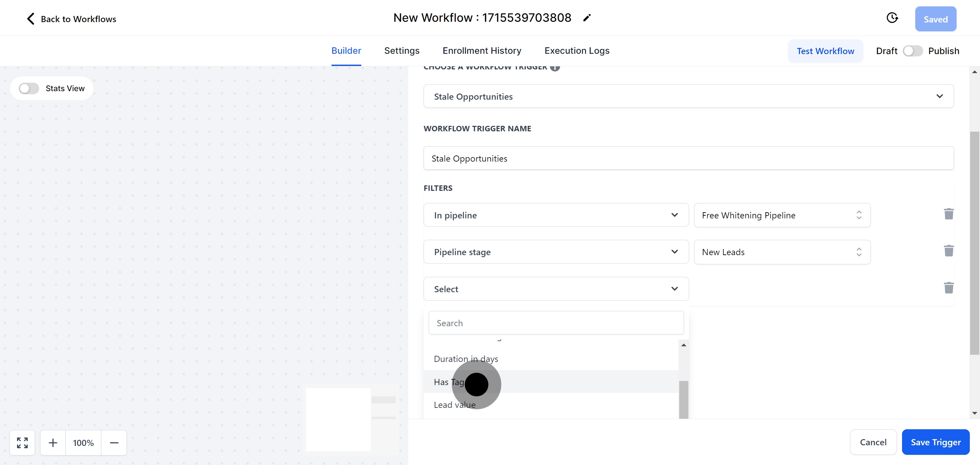The image size is (980, 465).
Task: Open the Pipeline stage filter dropdown
Action: pyautogui.click(x=555, y=252)
